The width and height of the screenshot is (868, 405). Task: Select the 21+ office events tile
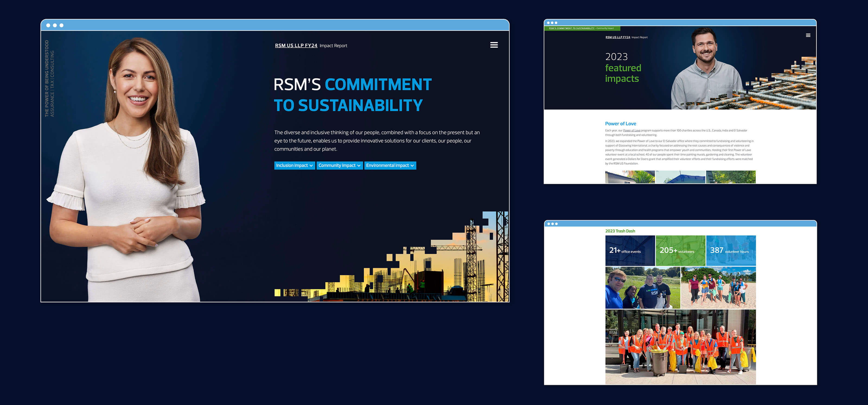point(630,250)
